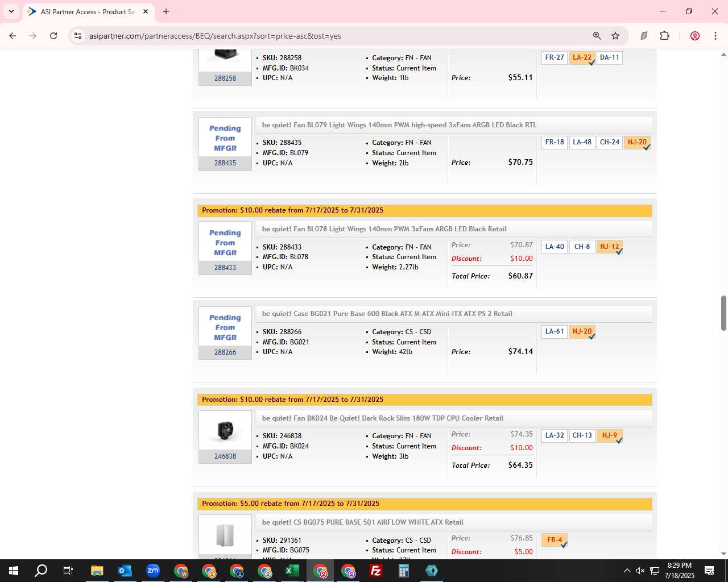The width and height of the screenshot is (728, 582).
Task: Open the Windows Start menu
Action: click(x=13, y=571)
